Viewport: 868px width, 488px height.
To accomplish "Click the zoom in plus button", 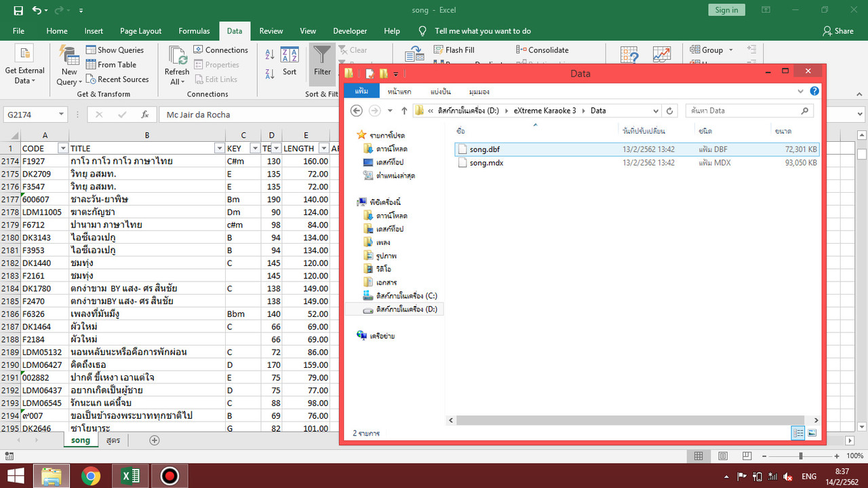I will coord(837,456).
